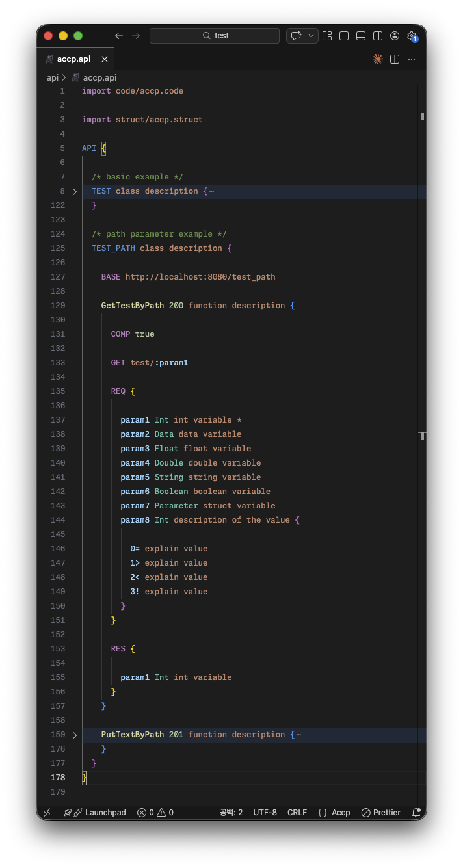Select encoding UTF-8 in status bar
This screenshot has width=463, height=868.
pyautogui.click(x=265, y=813)
